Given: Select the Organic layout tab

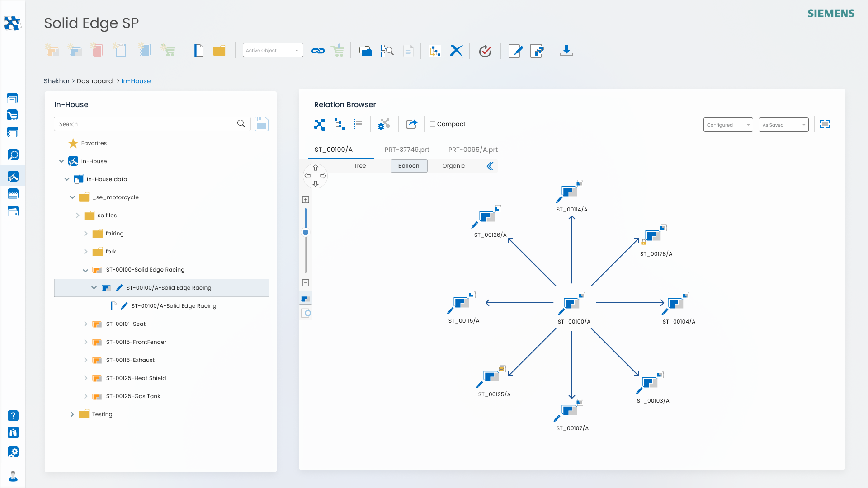Looking at the screenshot, I should coord(453,166).
